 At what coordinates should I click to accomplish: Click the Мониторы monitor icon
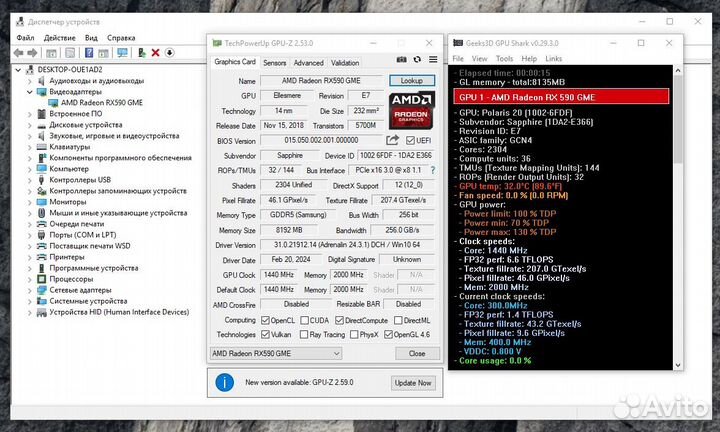coord(42,202)
